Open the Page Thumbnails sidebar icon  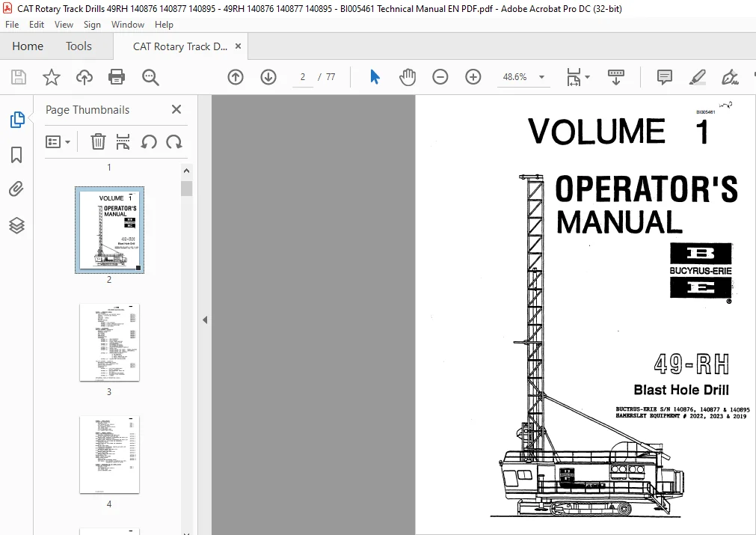[17, 119]
